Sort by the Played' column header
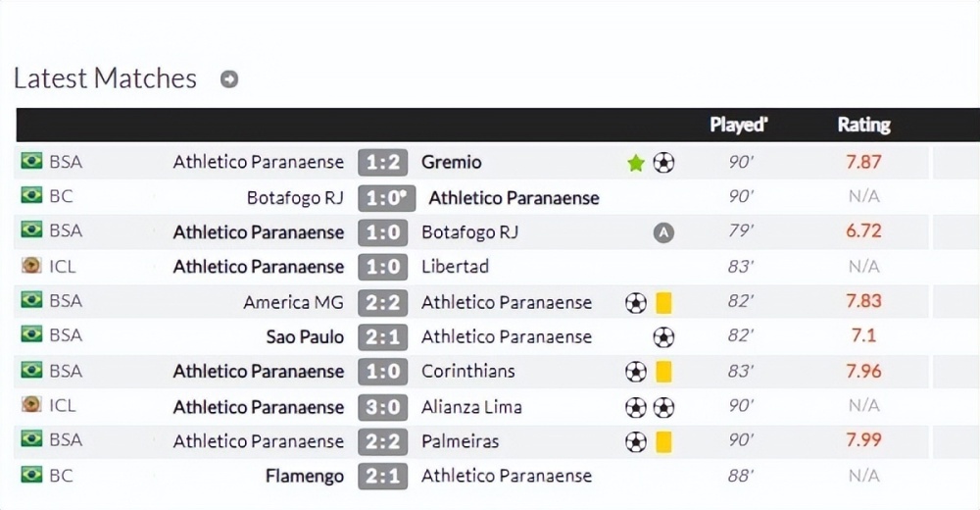 [739, 125]
